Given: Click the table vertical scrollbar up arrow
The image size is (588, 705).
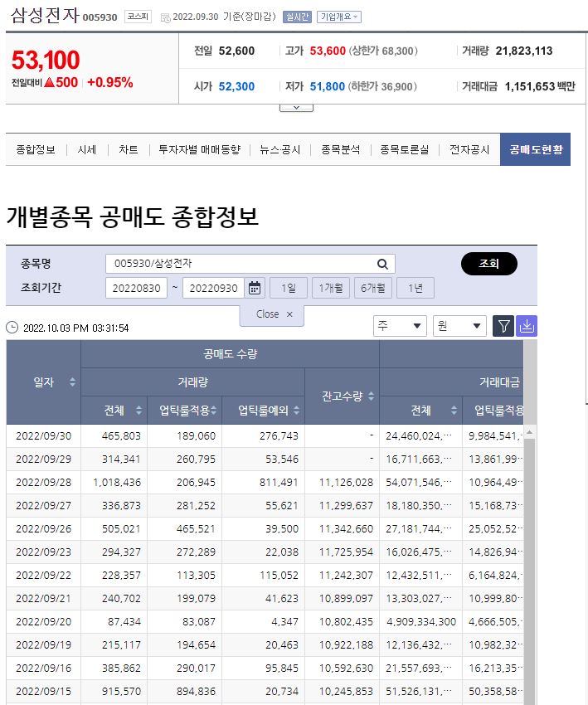Looking at the screenshot, I should pyautogui.click(x=530, y=432).
